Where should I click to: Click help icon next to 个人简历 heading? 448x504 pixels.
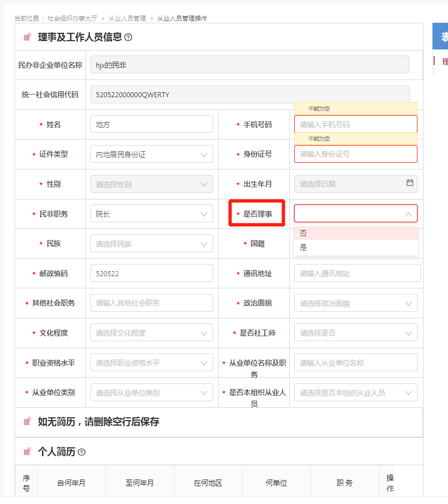[x=82, y=452]
